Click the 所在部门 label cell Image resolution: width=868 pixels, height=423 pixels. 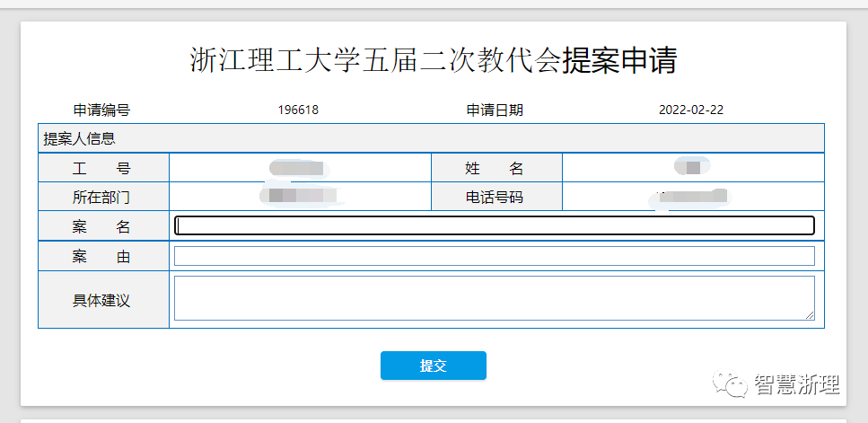coord(102,197)
